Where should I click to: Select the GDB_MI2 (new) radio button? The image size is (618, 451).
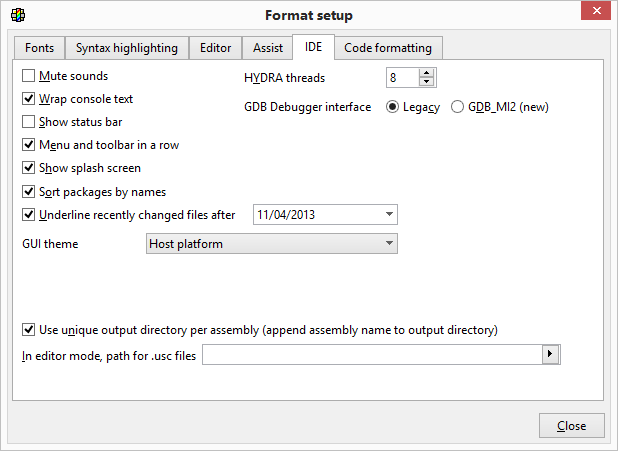458,107
